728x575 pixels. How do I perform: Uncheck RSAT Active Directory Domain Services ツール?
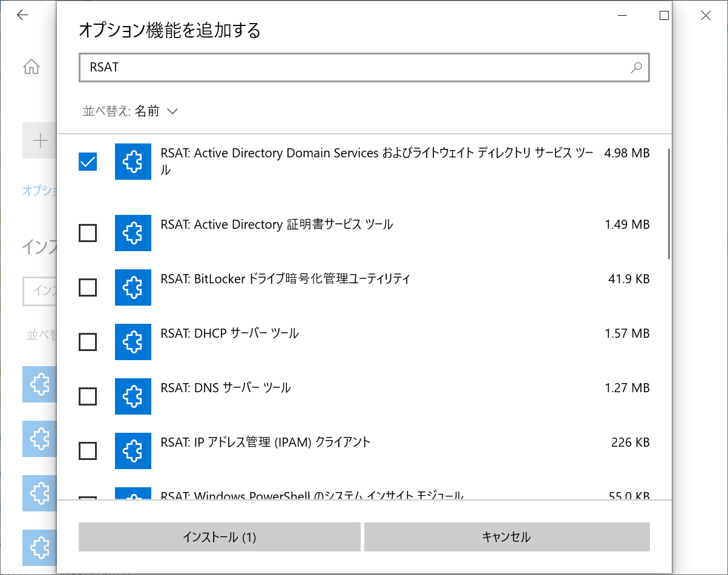87,162
